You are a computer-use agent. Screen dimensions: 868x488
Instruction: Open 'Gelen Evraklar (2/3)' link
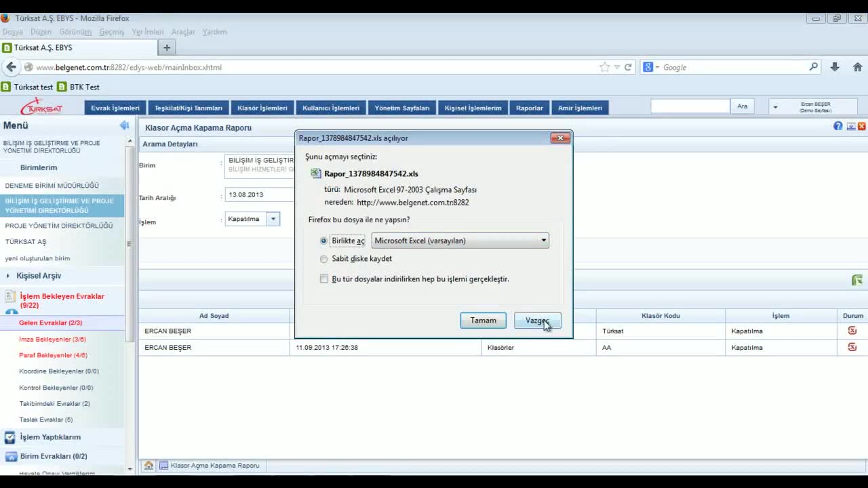tap(50, 323)
